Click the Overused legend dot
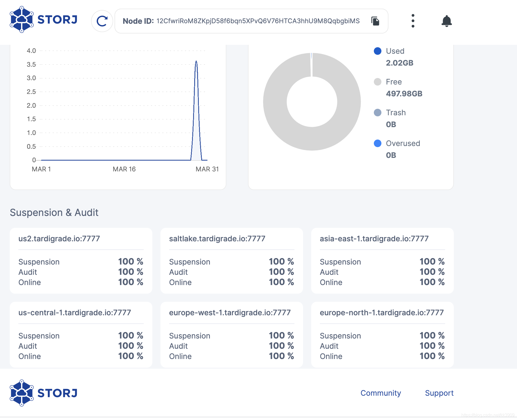The width and height of the screenshot is (517, 420). 377,143
